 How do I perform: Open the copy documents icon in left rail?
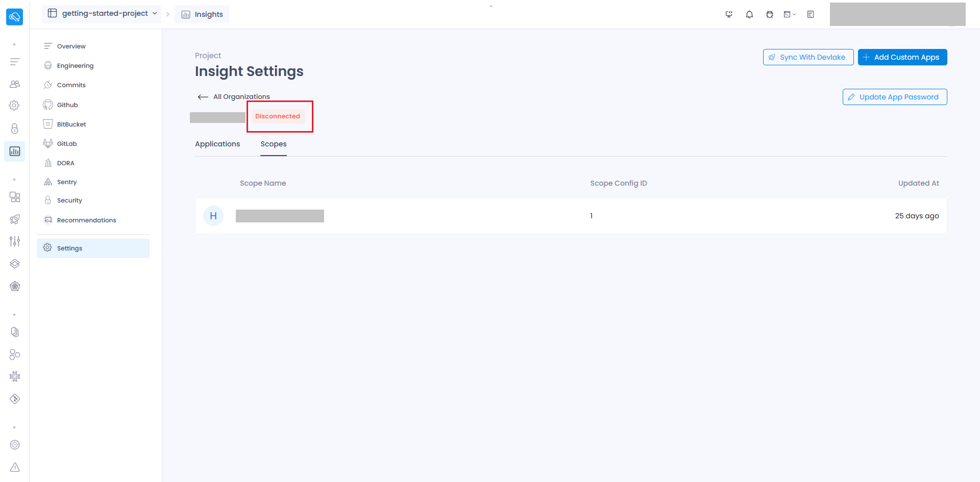point(15,332)
